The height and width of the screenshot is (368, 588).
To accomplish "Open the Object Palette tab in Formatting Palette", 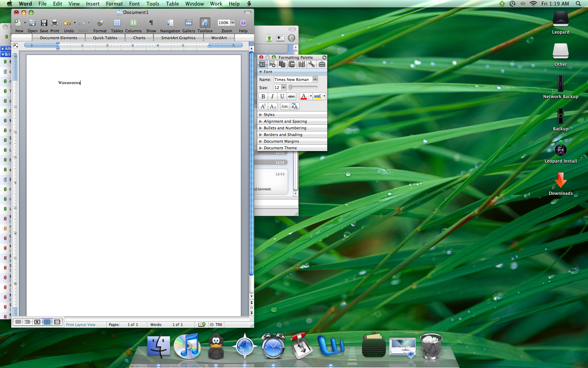I will pos(272,64).
